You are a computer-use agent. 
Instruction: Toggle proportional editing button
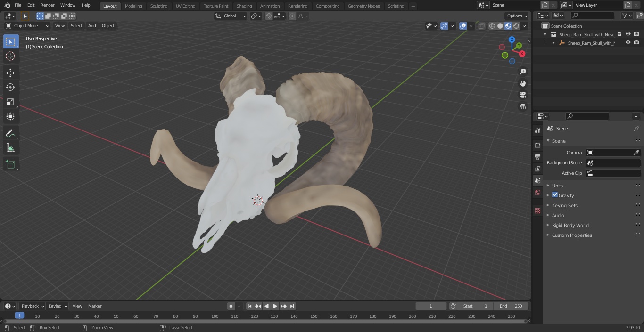[292, 16]
